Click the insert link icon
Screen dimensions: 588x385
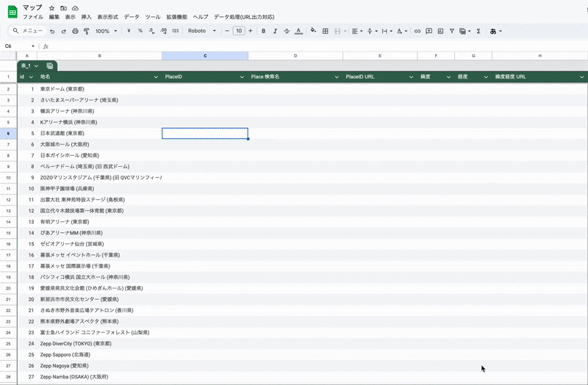point(417,31)
